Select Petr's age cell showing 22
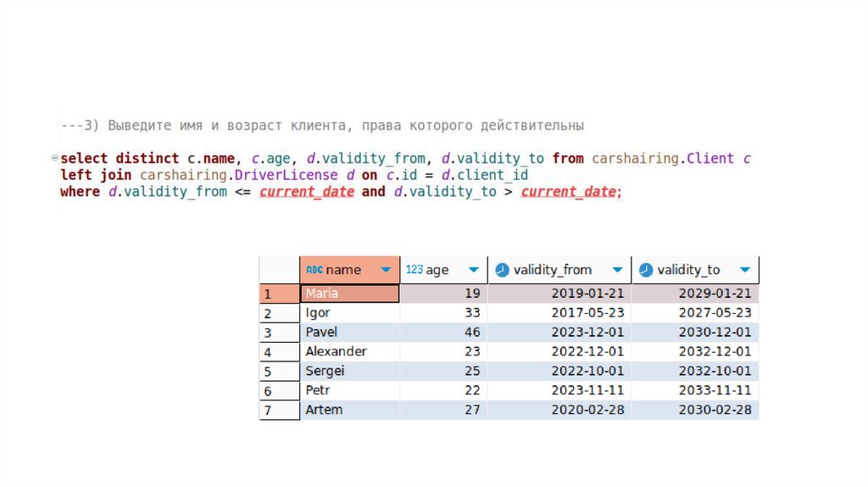This screenshot has width=868, height=487. point(443,391)
